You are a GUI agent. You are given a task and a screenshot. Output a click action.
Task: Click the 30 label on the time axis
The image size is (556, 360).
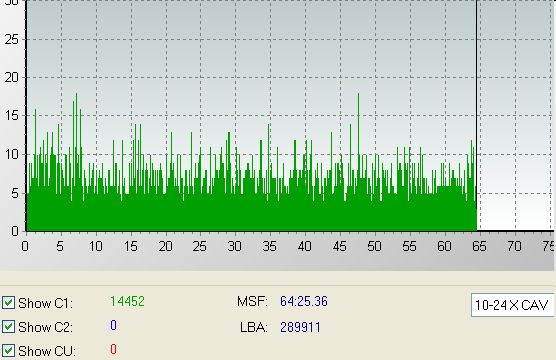[234, 246]
